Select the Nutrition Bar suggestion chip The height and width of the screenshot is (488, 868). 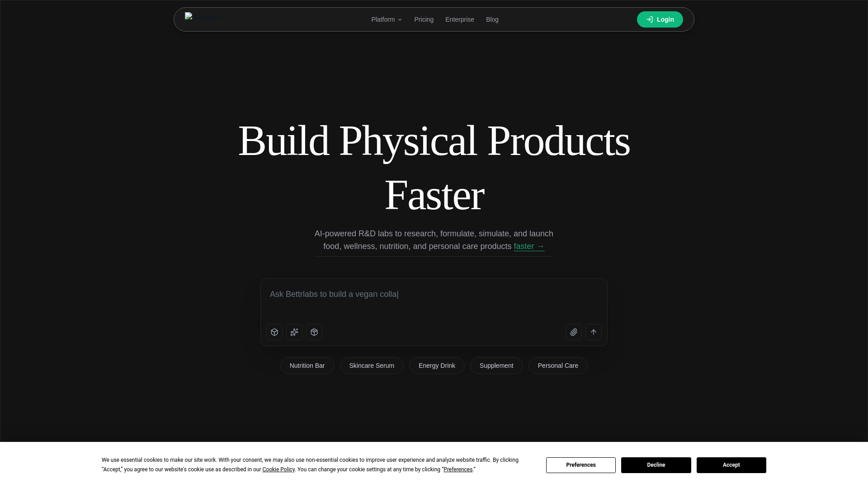307,366
